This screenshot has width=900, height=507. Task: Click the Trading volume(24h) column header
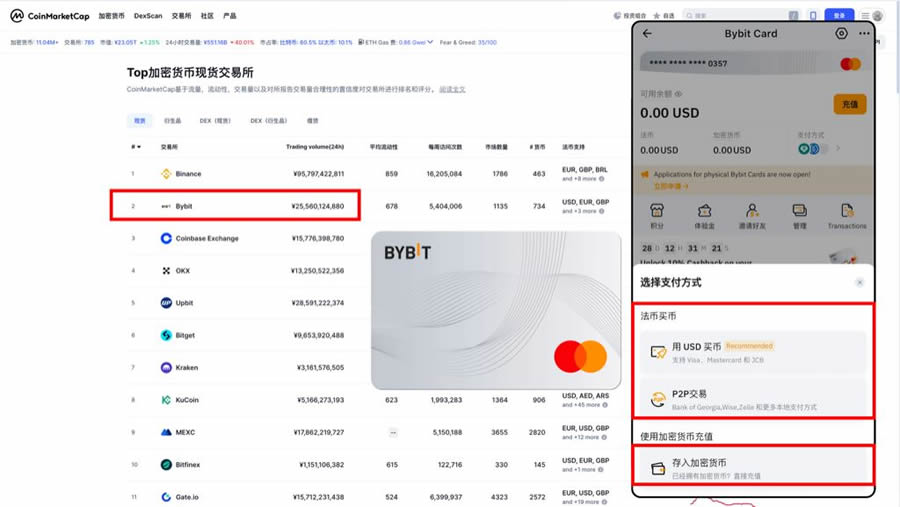click(x=315, y=147)
